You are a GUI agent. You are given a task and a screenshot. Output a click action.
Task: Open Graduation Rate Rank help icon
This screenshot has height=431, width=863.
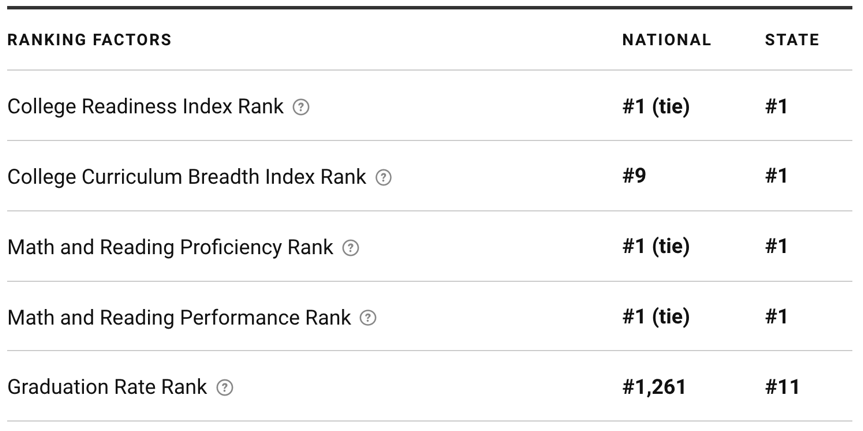(x=225, y=388)
